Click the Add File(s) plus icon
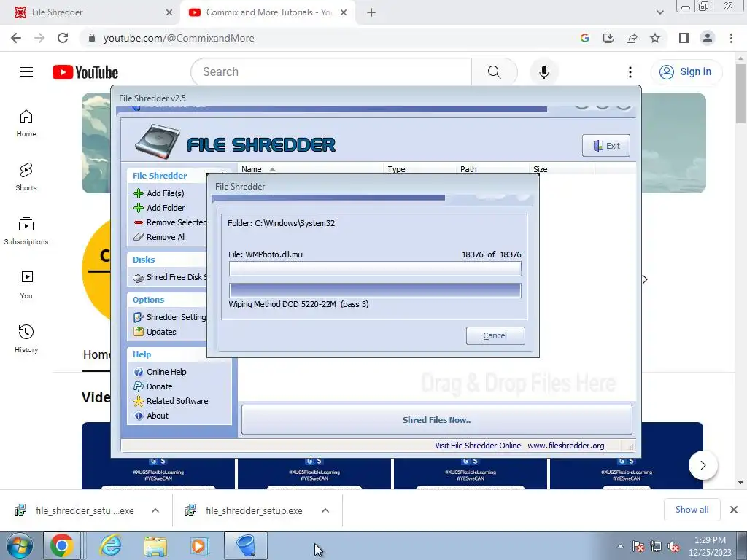 [x=139, y=193]
